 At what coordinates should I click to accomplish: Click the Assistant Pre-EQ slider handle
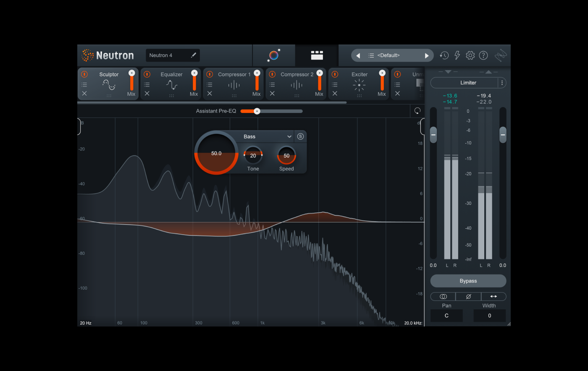coord(257,111)
